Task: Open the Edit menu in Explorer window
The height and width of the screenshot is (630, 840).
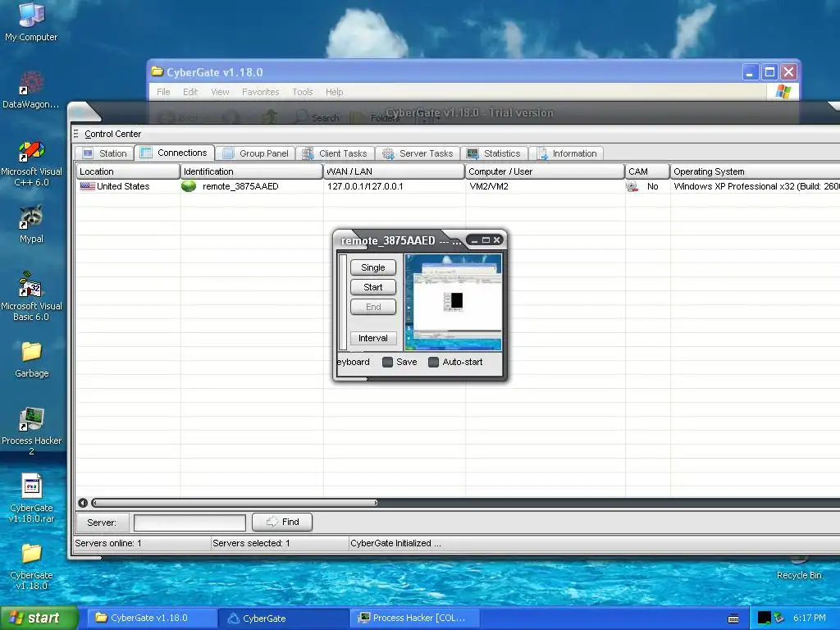Action: click(190, 92)
